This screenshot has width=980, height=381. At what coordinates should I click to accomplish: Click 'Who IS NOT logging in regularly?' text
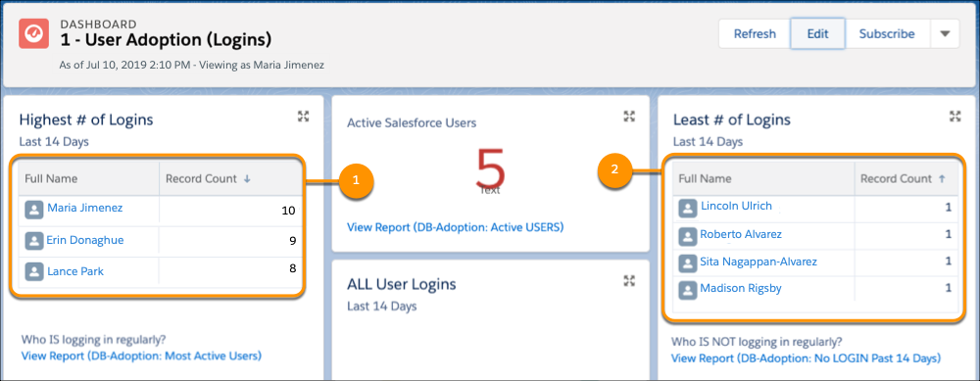[x=757, y=342]
